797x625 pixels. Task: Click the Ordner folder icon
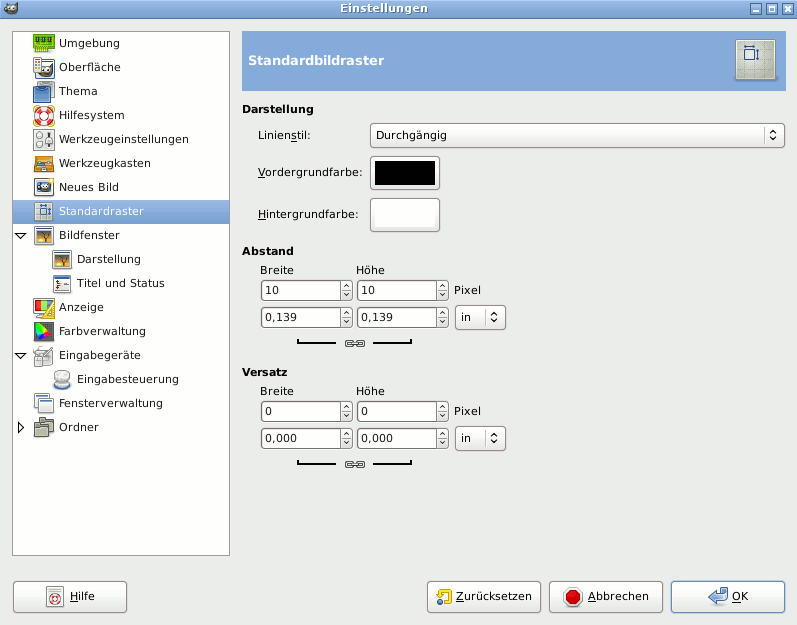[x=44, y=427]
